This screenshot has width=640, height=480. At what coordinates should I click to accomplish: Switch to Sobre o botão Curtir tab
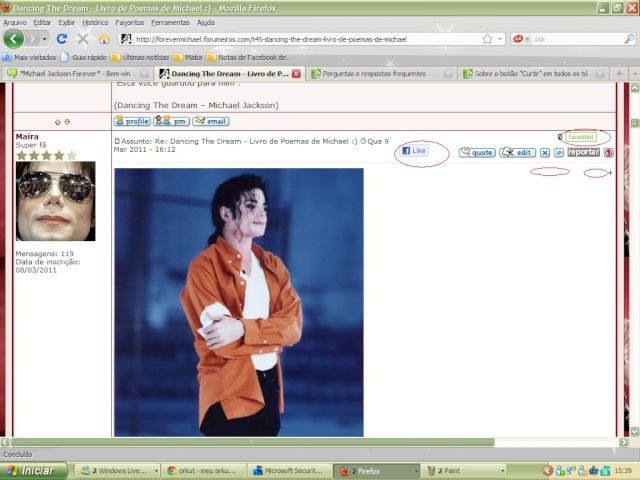[532, 74]
